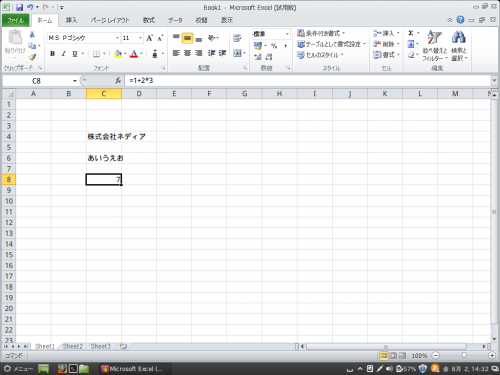Switch to Page Layout tab
Image resolution: width=500 pixels, height=375 pixels.
pyautogui.click(x=110, y=20)
